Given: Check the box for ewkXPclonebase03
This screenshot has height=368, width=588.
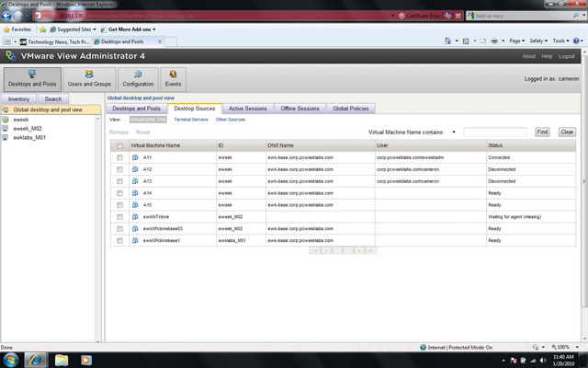Looking at the screenshot, I should coord(119,229).
